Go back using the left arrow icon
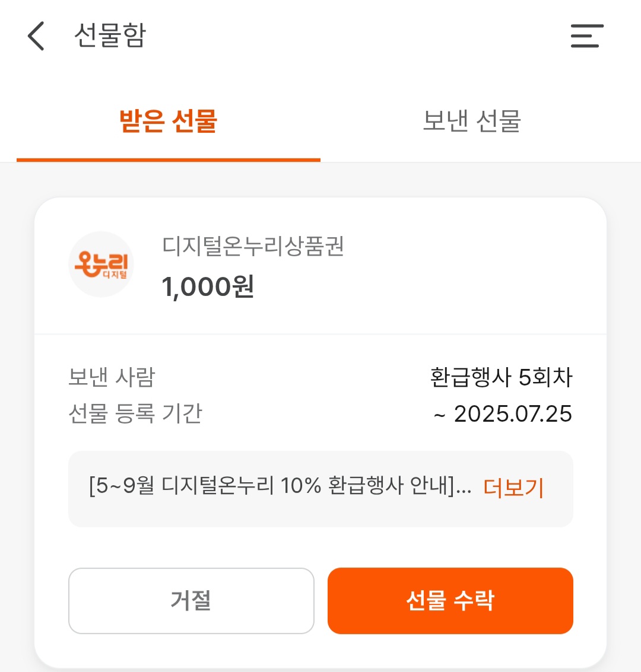 (36, 36)
